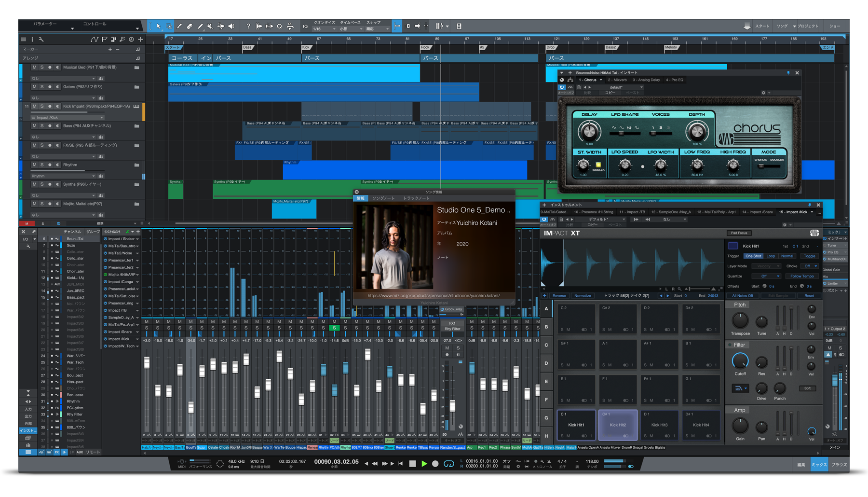The height and width of the screenshot is (497, 868).
Task: Select the Eraser tool
Action: [x=190, y=26]
